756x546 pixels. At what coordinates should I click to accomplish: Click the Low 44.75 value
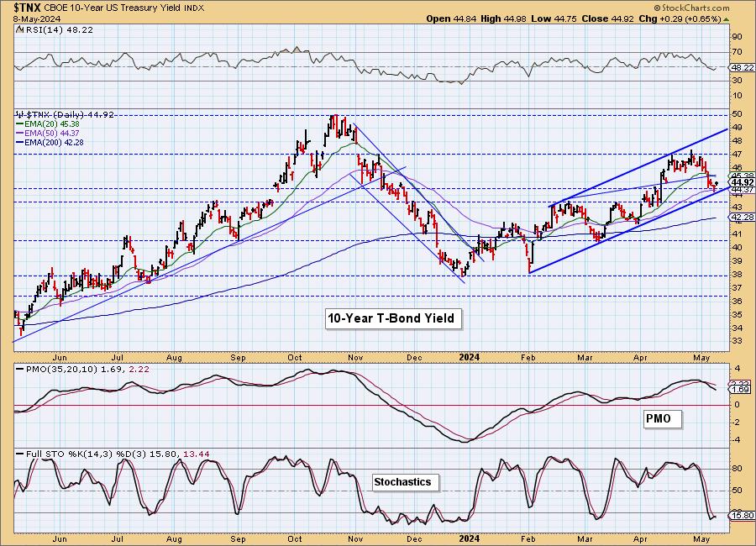click(x=553, y=18)
